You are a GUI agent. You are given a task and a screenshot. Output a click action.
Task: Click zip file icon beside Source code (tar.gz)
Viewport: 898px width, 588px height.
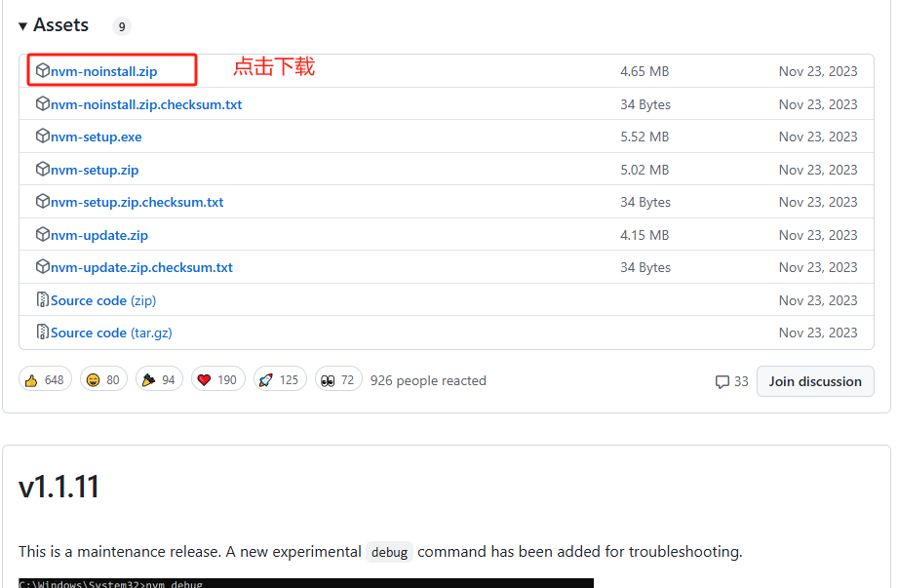[x=42, y=332]
